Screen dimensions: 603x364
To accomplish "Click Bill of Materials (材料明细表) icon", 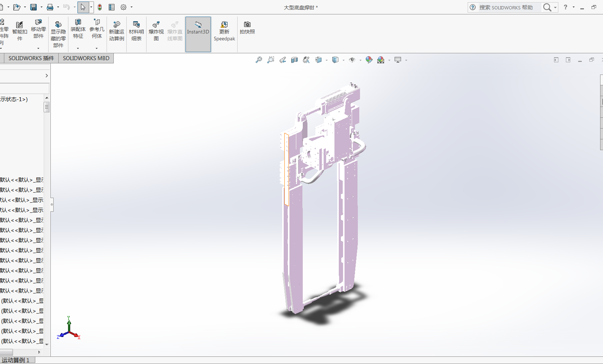I will [x=136, y=31].
